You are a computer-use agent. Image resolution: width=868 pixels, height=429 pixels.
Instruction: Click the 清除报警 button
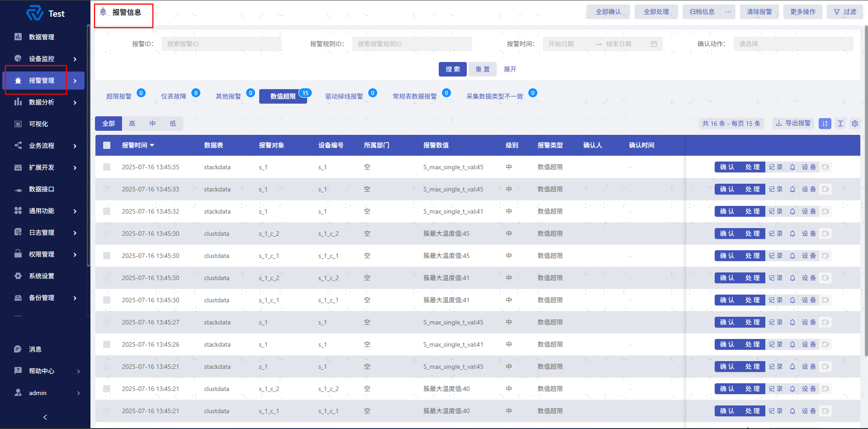coord(759,12)
